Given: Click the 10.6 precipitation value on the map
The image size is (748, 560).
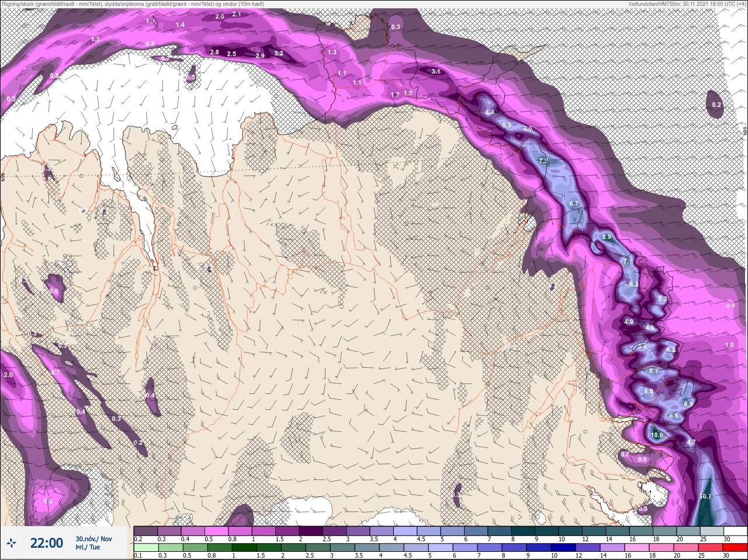Looking at the screenshot, I should (657, 435).
